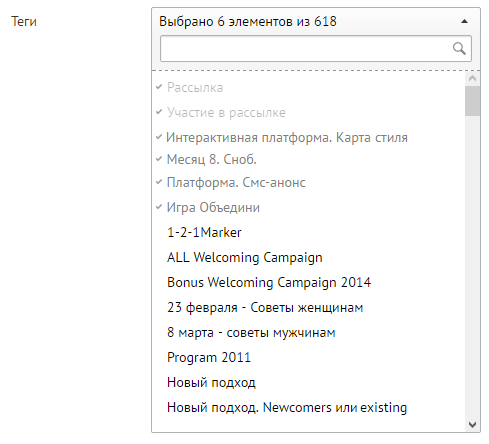The image size is (489, 444).
Task: Click the list scrollbar thumb
Action: click(472, 101)
